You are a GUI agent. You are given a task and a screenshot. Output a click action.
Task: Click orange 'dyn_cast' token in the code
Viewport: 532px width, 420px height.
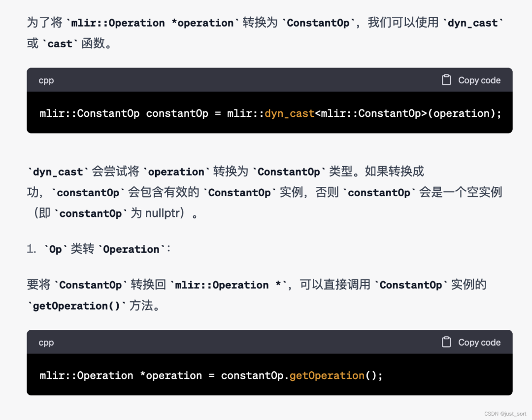pyautogui.click(x=290, y=113)
